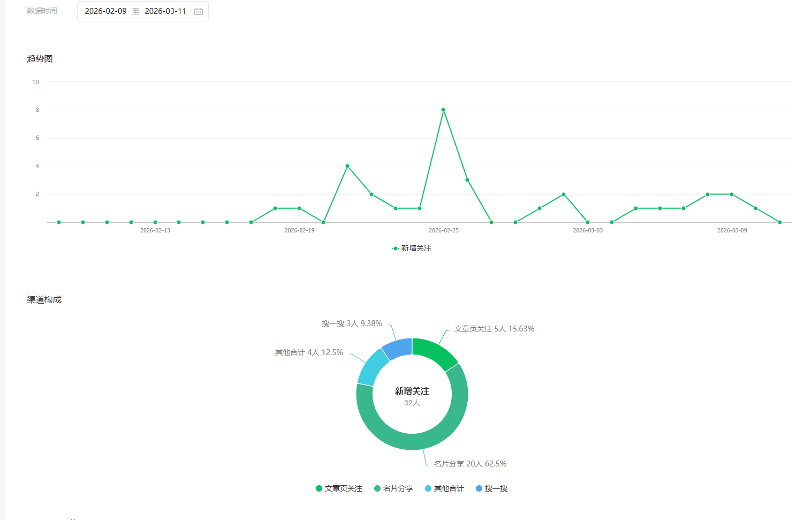Toggle 搜一搜 legend in donut chart
This screenshot has width=812, height=520.
(x=491, y=488)
